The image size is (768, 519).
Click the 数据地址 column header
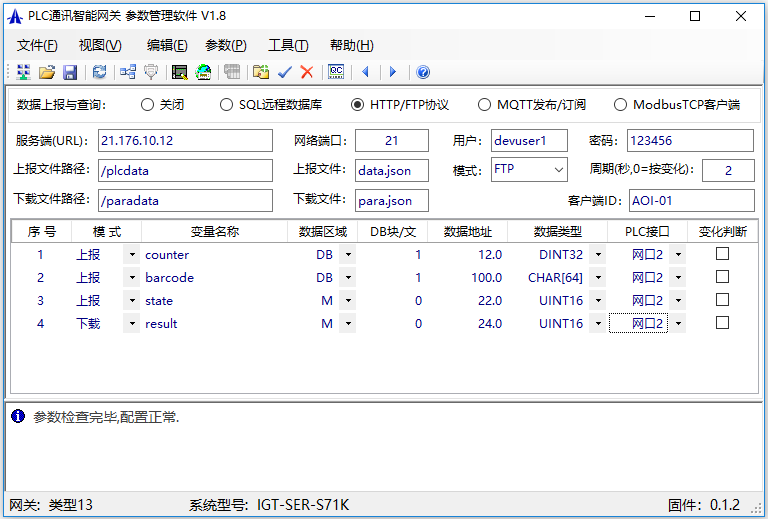pos(468,232)
